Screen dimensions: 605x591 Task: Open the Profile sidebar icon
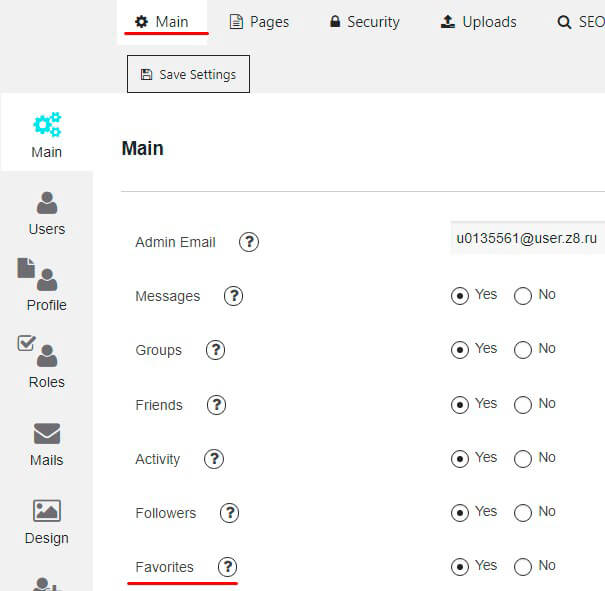[37, 274]
